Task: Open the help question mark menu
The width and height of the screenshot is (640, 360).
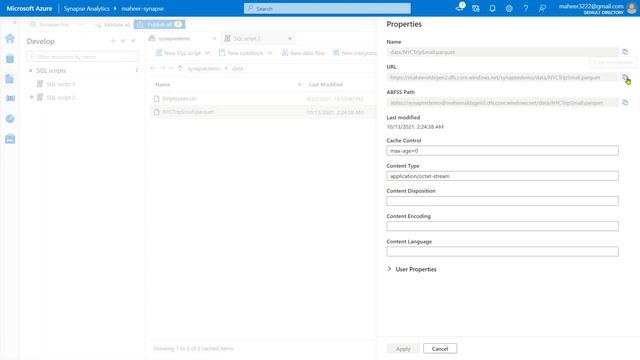Action: (526, 8)
